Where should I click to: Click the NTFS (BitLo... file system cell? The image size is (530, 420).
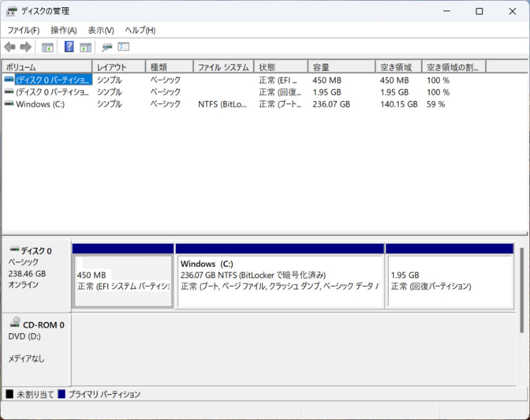tap(223, 104)
